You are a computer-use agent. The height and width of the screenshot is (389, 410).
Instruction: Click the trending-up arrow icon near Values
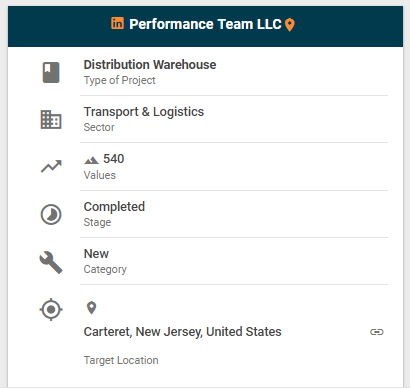51,166
